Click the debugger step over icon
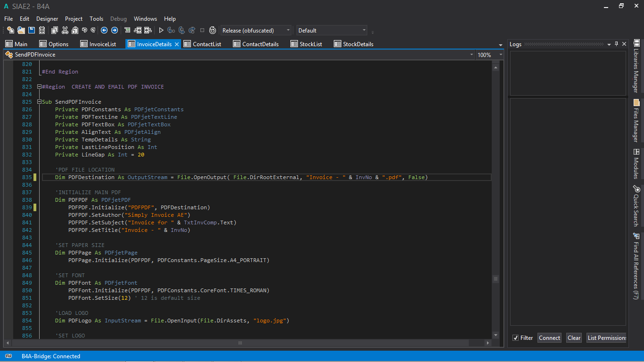 coord(182,30)
